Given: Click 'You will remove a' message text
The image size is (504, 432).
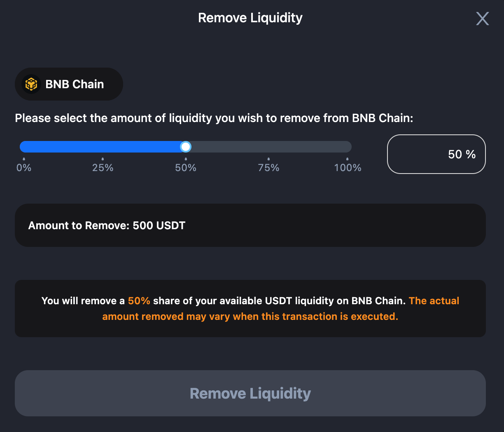Looking at the screenshot, I should (83, 301).
